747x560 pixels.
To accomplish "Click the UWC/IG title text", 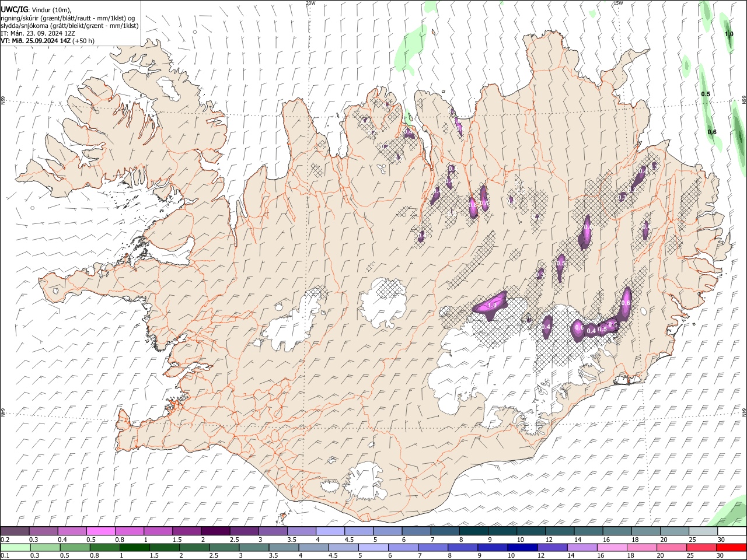I will coord(14,9).
